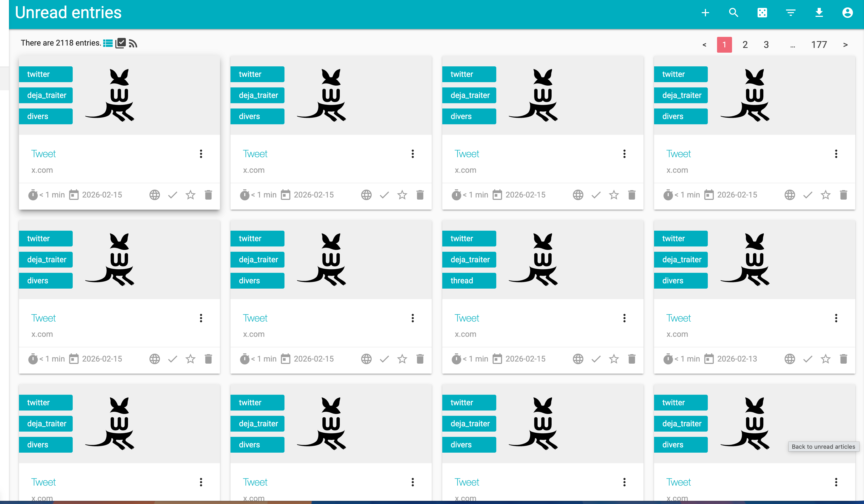Jump to last pagination page 177
Screen dimensions: 864x504
click(x=819, y=45)
